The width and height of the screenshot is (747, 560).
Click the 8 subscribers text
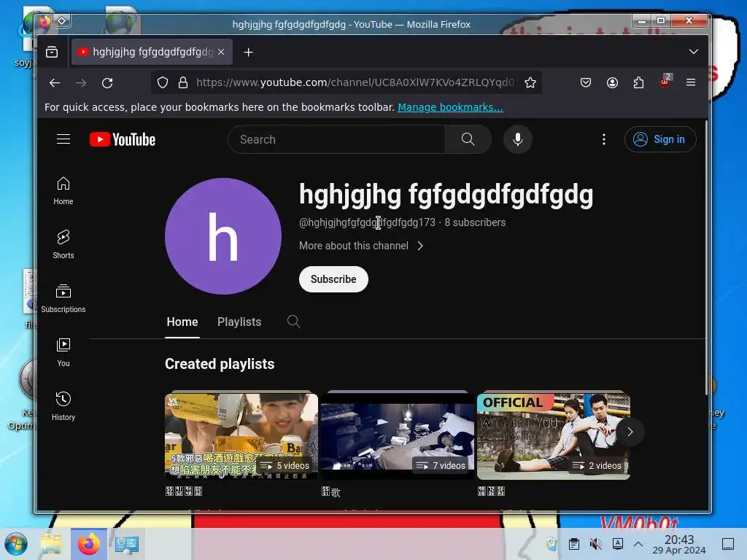click(x=475, y=222)
